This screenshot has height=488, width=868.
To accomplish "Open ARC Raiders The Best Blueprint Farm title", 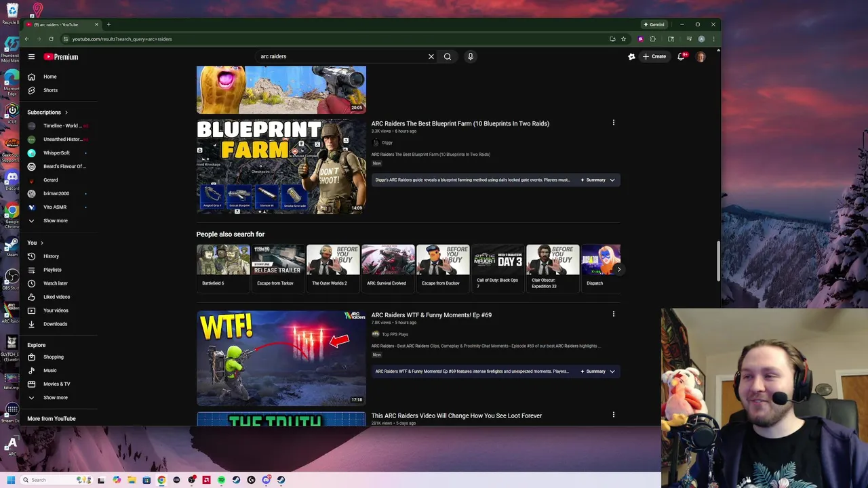I will pos(460,124).
